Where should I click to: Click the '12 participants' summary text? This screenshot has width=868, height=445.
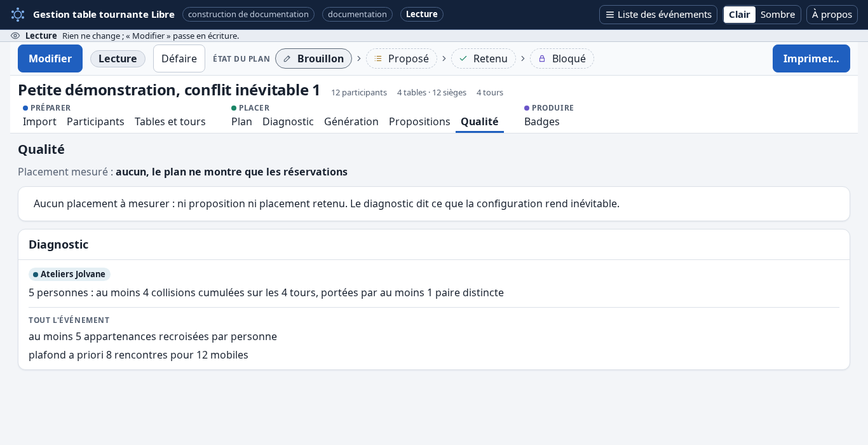point(359,92)
